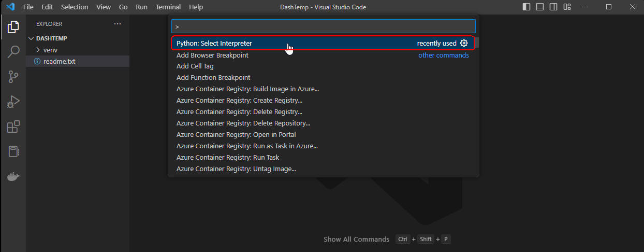Close the VS Code window
The image size is (644, 252).
click(x=632, y=7)
